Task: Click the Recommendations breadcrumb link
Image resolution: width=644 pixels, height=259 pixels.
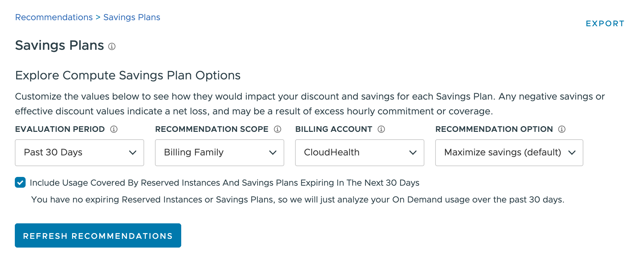Action: [x=54, y=17]
